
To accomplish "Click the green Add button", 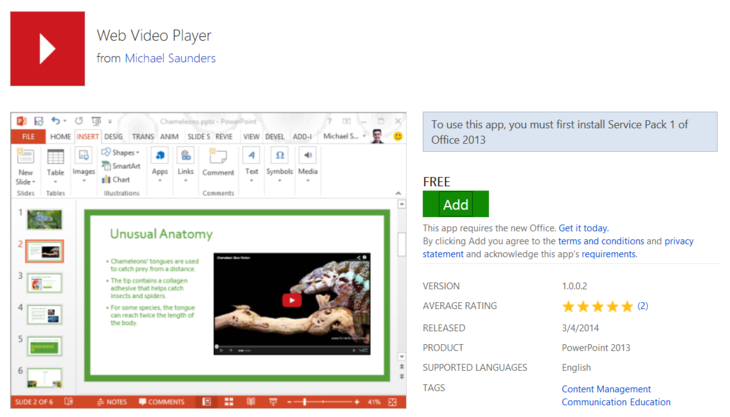I will [x=456, y=204].
